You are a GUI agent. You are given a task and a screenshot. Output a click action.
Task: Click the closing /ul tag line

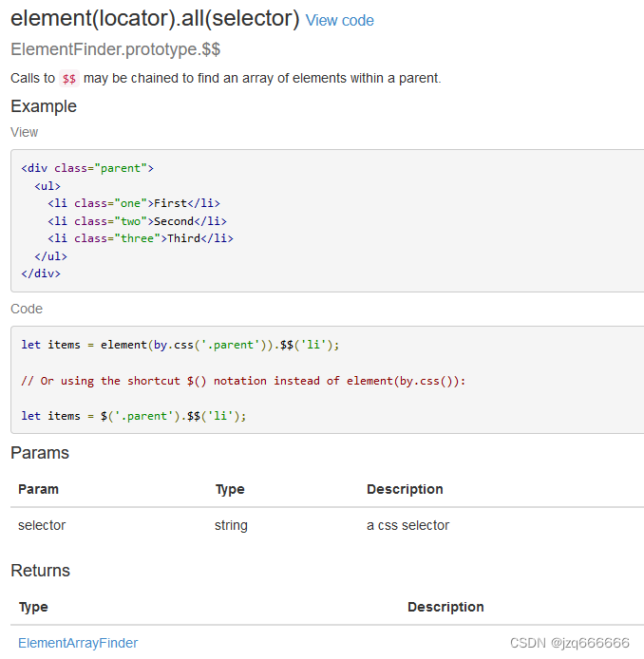pyautogui.click(x=50, y=256)
